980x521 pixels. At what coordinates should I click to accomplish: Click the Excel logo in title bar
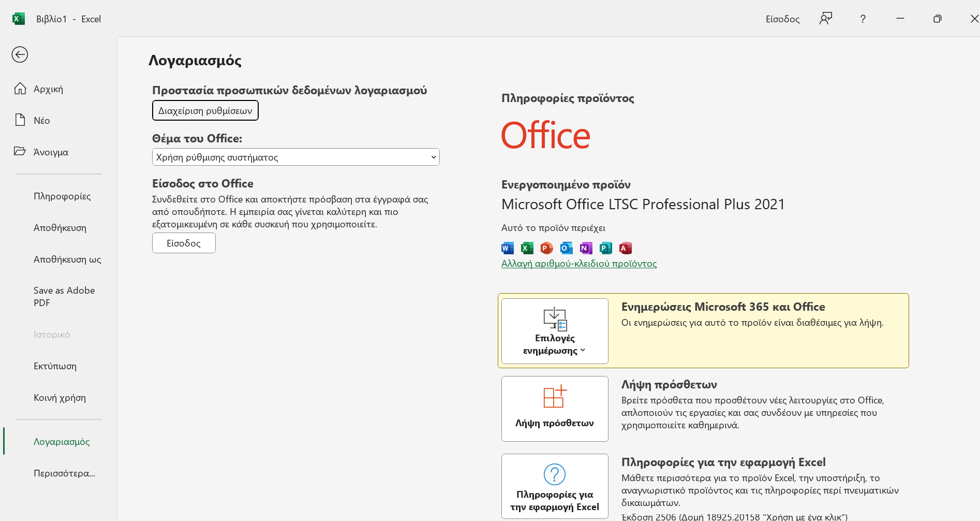coord(19,19)
